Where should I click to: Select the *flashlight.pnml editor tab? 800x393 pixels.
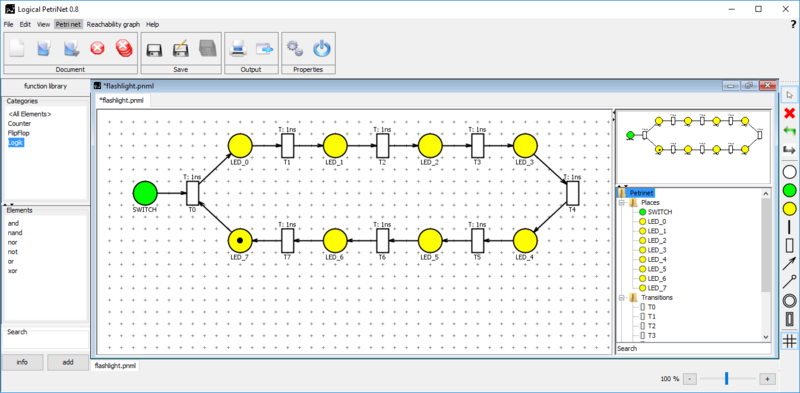point(121,101)
